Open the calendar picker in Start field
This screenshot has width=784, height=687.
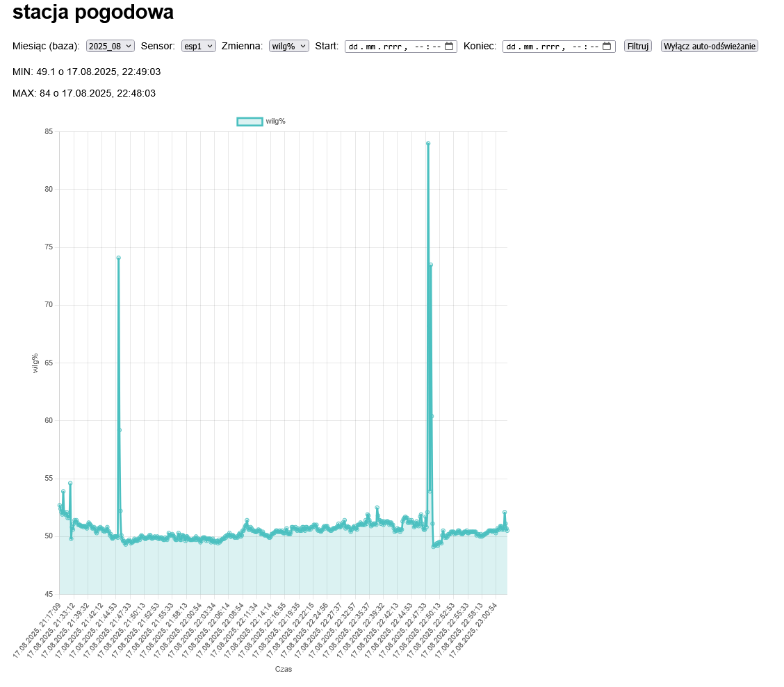[x=449, y=47]
